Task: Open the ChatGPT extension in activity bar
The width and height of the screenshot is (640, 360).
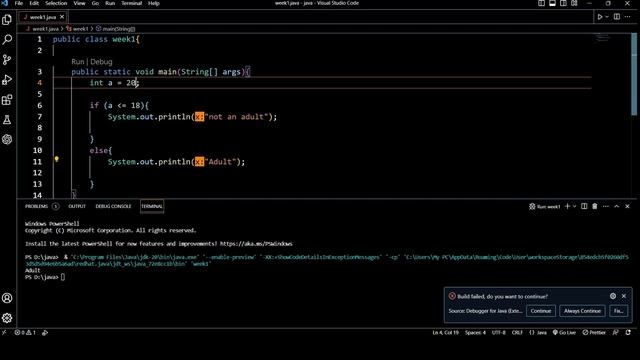Action: (x=7, y=140)
